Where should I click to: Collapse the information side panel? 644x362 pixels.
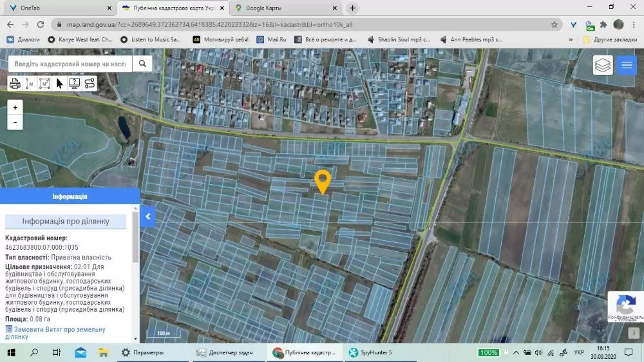pos(148,216)
